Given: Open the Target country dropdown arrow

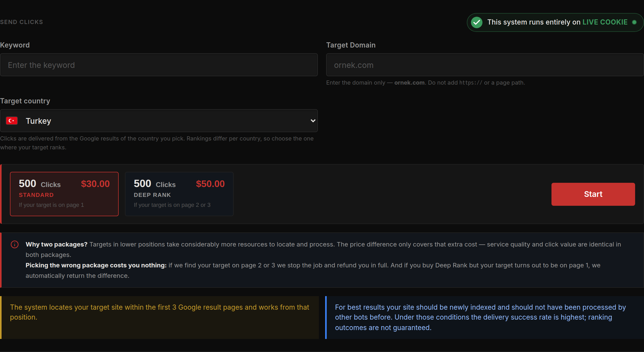Looking at the screenshot, I should point(313,121).
